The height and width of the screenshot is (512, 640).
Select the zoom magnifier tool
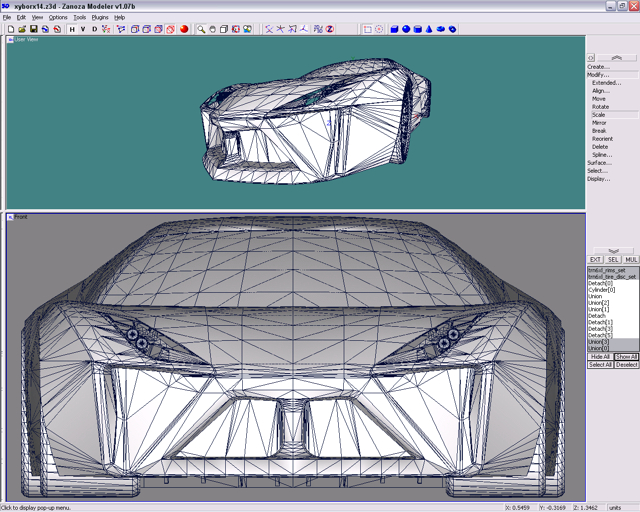pyautogui.click(x=201, y=29)
